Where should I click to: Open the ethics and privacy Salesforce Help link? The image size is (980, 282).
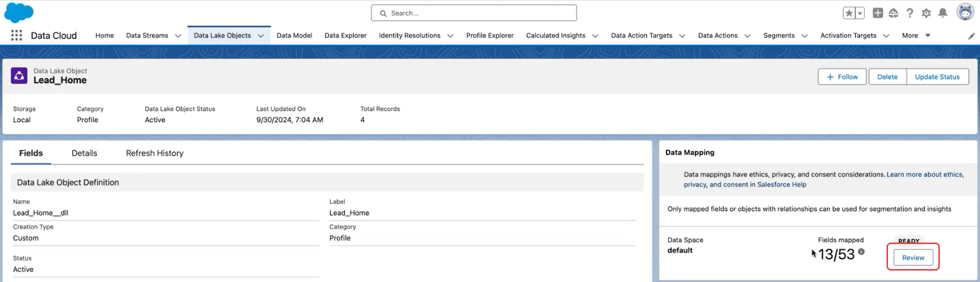pyautogui.click(x=823, y=179)
